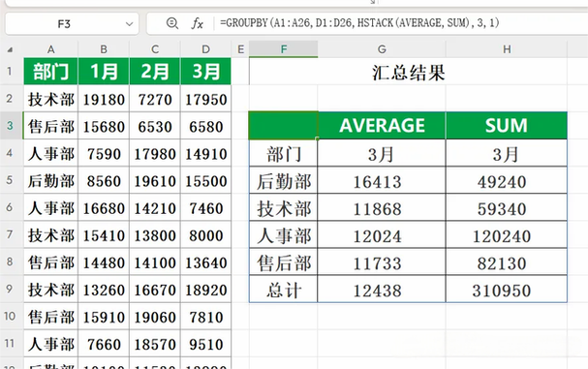Screen dimensions: 588x369
Task: Select column H header
Action: (x=507, y=49)
